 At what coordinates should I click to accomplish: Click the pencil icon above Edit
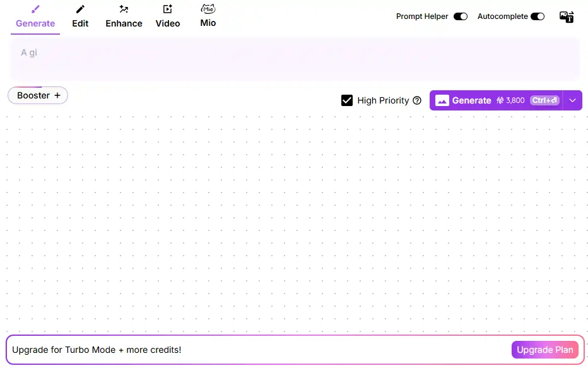pyautogui.click(x=80, y=9)
